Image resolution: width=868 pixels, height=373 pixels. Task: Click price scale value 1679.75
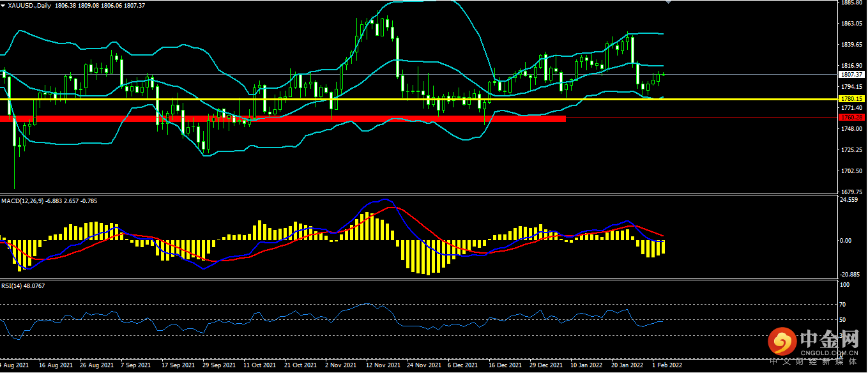pyautogui.click(x=853, y=192)
